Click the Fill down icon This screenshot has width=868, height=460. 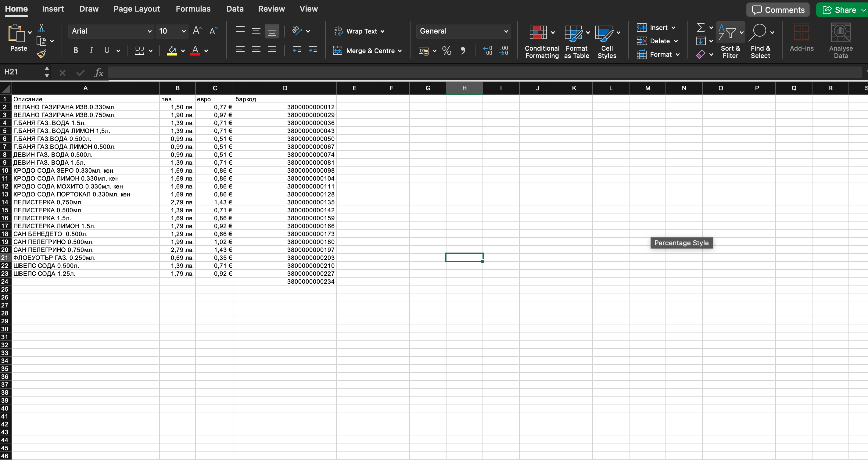pos(701,41)
